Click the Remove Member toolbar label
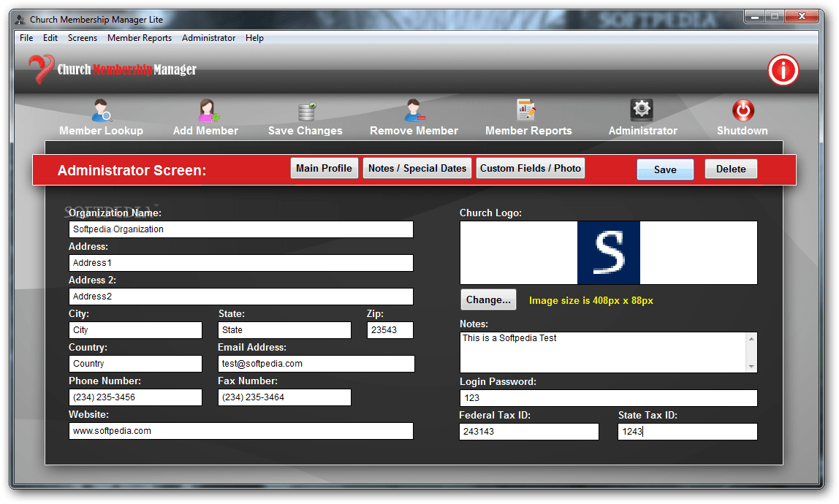 coord(414,131)
